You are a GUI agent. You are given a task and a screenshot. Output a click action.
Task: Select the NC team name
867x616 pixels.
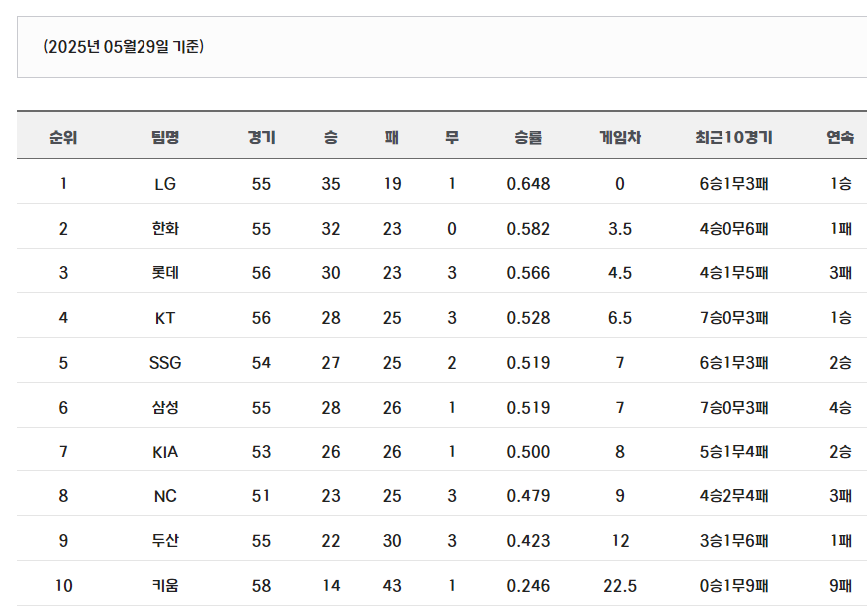(165, 496)
